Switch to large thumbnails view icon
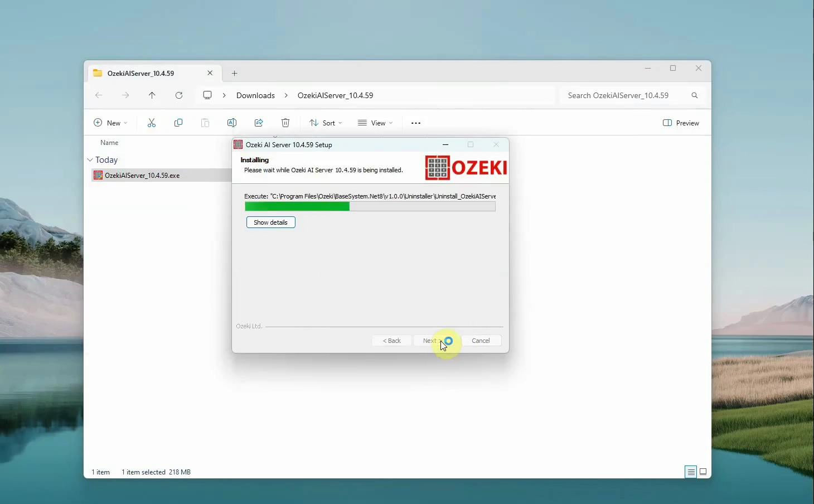 tap(704, 472)
